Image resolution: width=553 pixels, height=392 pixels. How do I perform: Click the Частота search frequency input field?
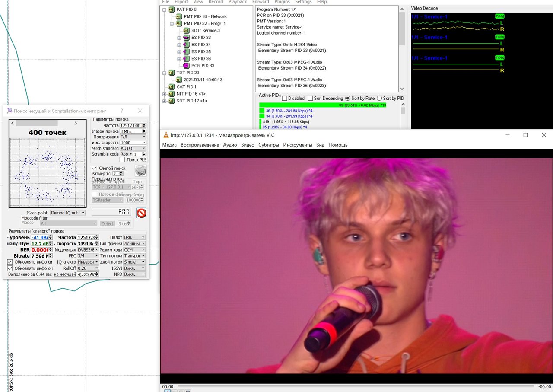[x=130, y=125]
